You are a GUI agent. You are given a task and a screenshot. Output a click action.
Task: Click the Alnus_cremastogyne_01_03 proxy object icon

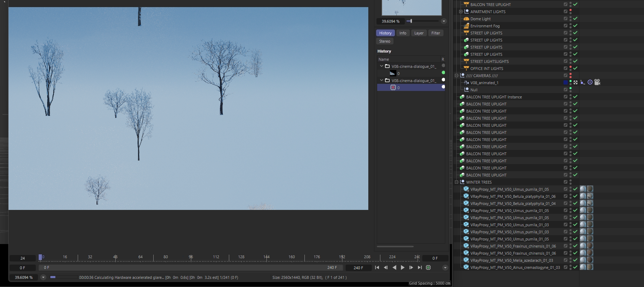466,267
